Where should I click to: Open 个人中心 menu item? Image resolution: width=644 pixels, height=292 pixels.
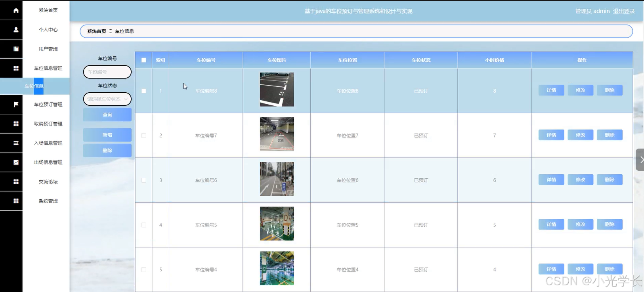coord(48,30)
